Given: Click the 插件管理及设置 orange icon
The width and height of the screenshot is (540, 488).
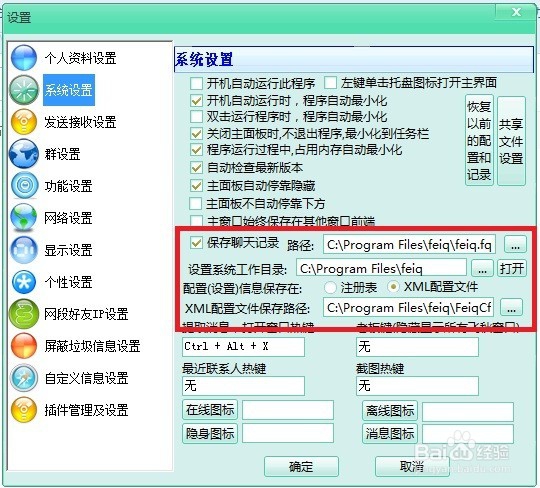Looking at the screenshot, I should [x=23, y=410].
